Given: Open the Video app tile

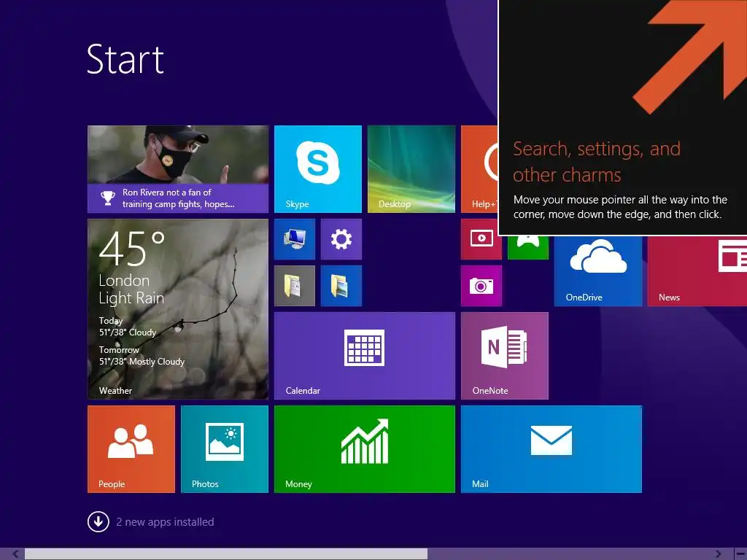Looking at the screenshot, I should click(x=481, y=239).
